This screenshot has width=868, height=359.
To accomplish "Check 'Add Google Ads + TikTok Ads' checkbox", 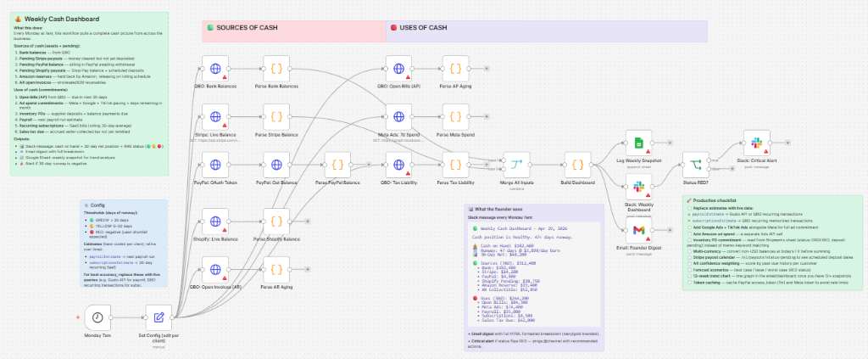I will tap(688, 228).
